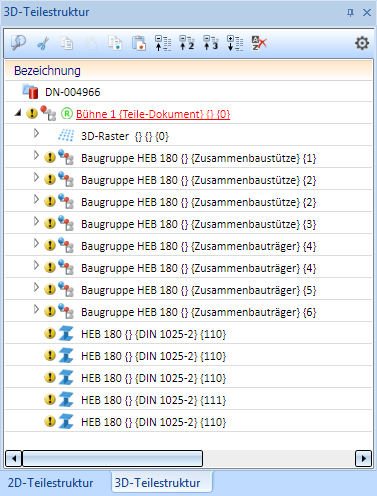This screenshot has height=496, width=377.
Task: Click assembly icon of Zusammenbaustütze {3}
Action: point(66,223)
